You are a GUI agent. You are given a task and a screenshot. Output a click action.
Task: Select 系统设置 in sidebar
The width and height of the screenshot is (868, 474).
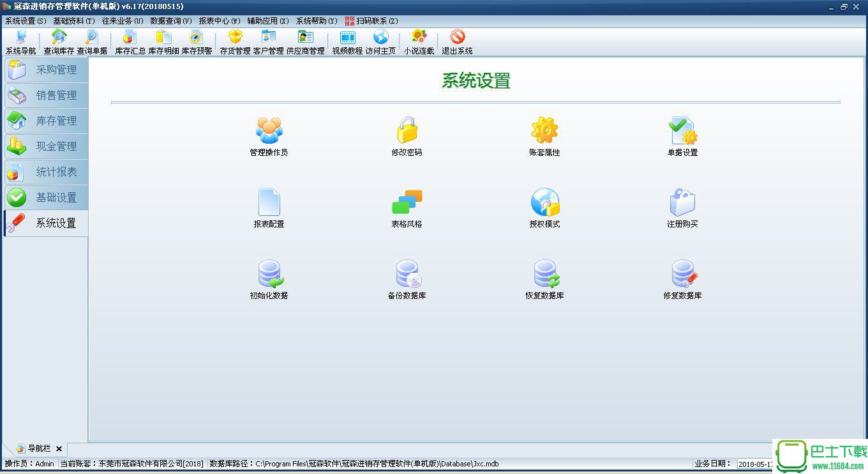click(x=46, y=224)
